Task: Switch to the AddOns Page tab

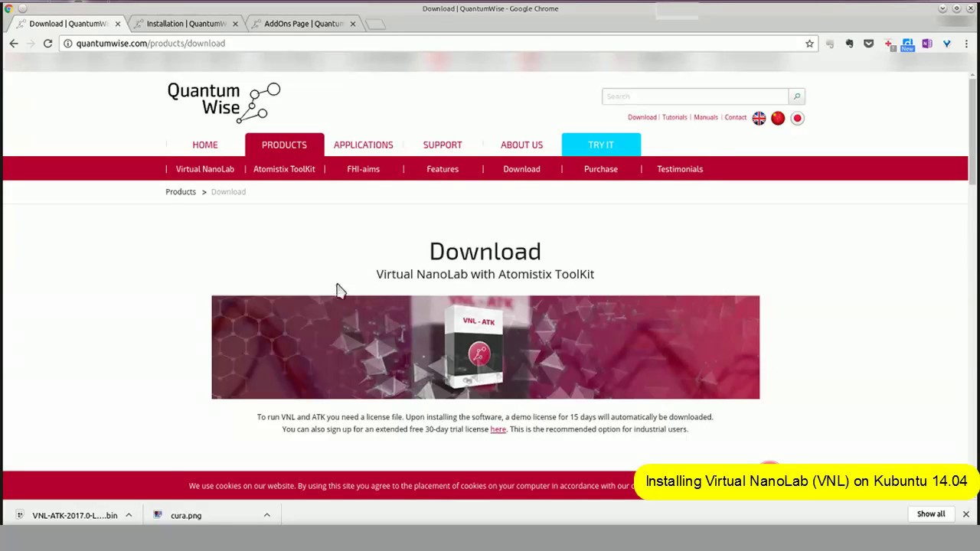Action: click(303, 24)
